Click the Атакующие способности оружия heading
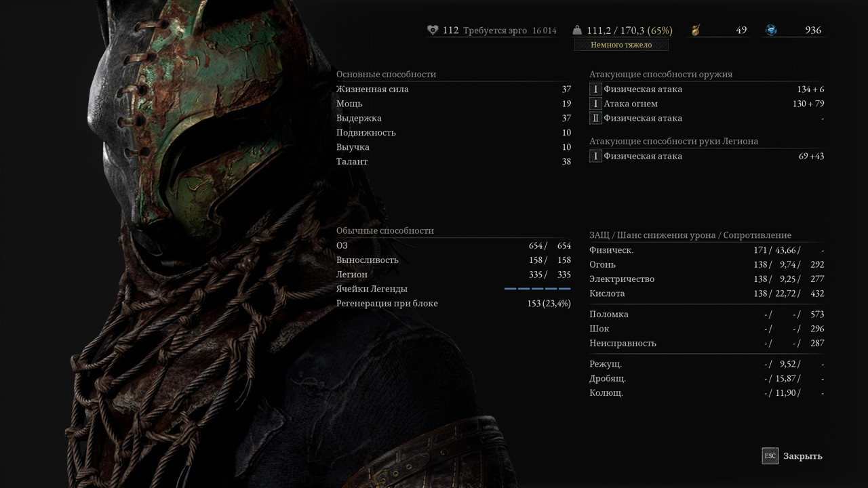868x488 pixels. tap(660, 75)
